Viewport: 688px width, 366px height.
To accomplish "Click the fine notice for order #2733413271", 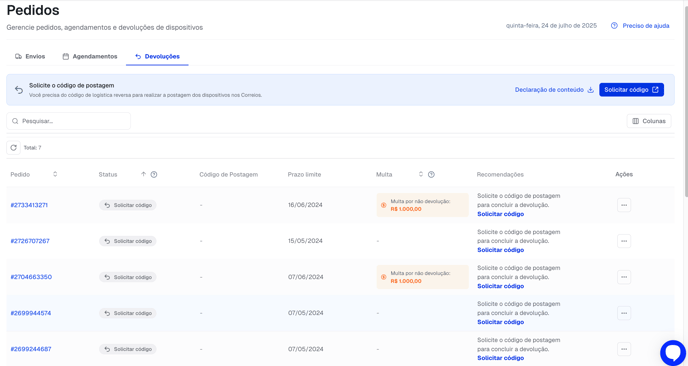I will click(x=423, y=205).
